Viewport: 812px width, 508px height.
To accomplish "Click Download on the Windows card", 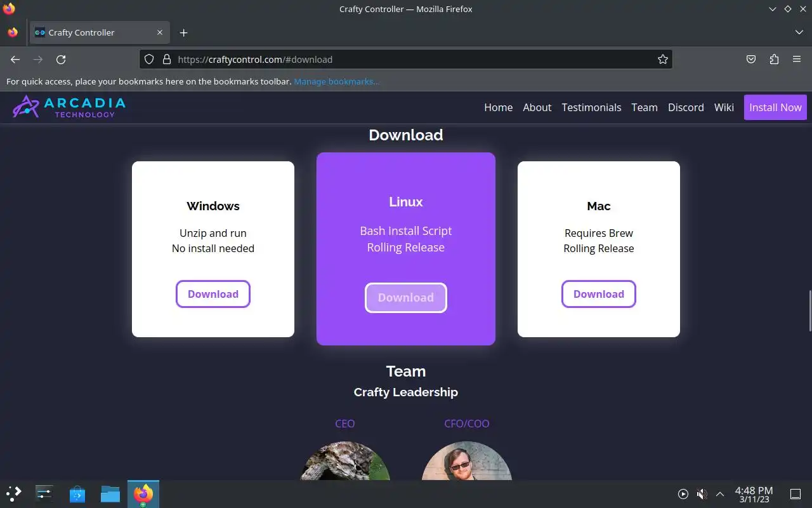I will click(x=213, y=294).
